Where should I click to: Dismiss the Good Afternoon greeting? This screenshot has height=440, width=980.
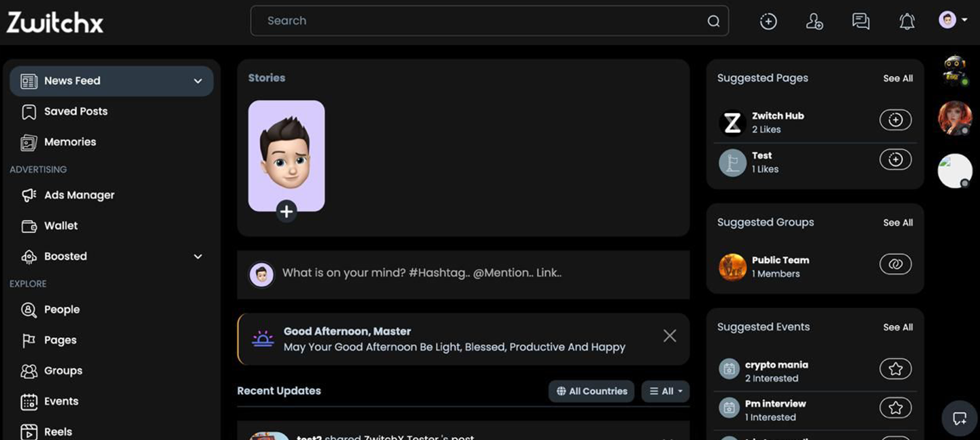point(670,336)
